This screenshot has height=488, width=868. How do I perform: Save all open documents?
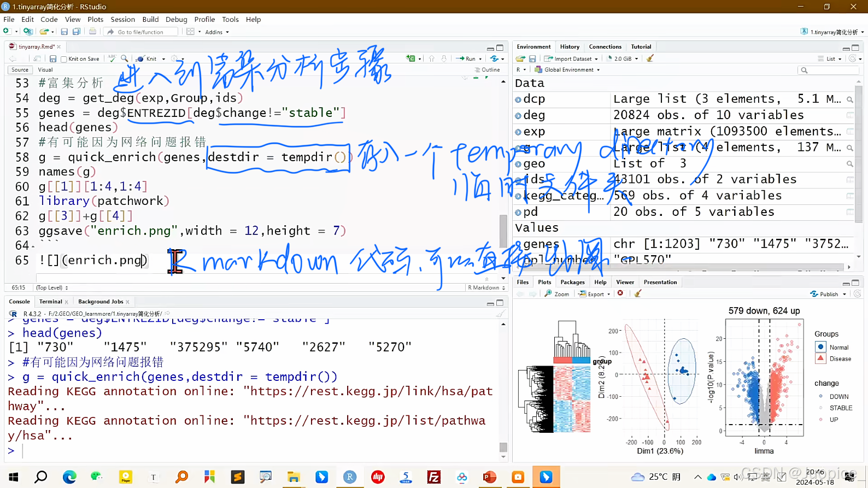[77, 32]
